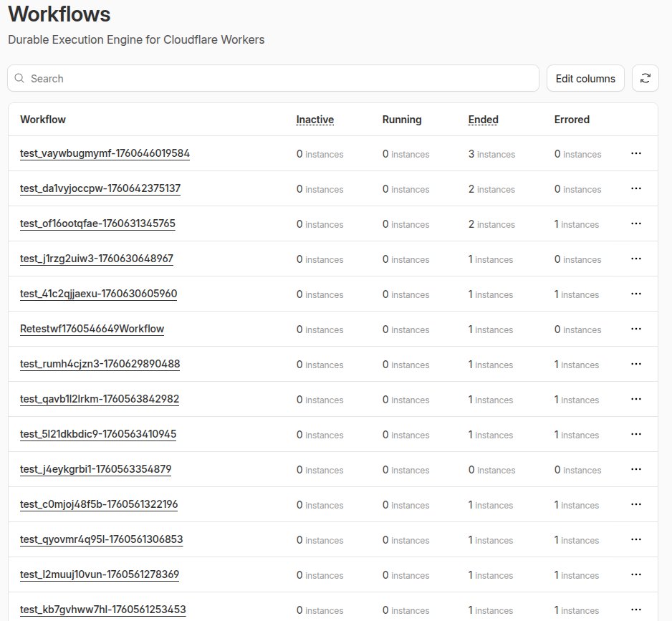Open actions menu for test_5l21dkbdic9-1760563410945
Viewport: 672px width, 621px height.
click(x=636, y=435)
